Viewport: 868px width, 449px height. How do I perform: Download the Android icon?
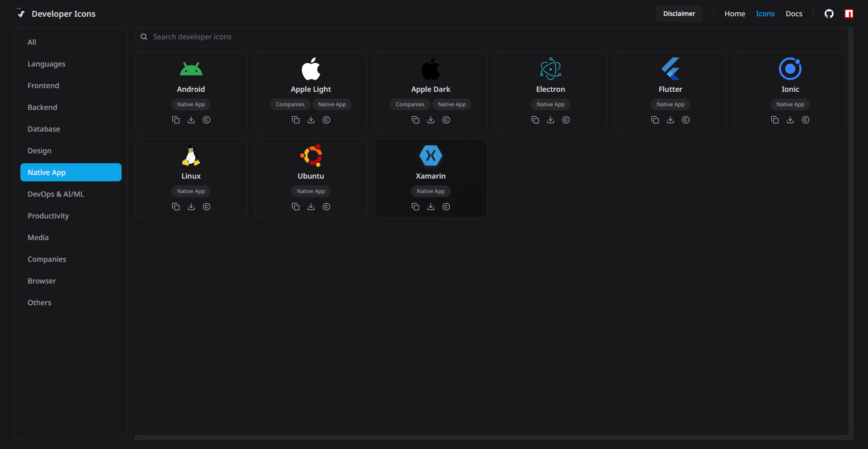(x=191, y=120)
